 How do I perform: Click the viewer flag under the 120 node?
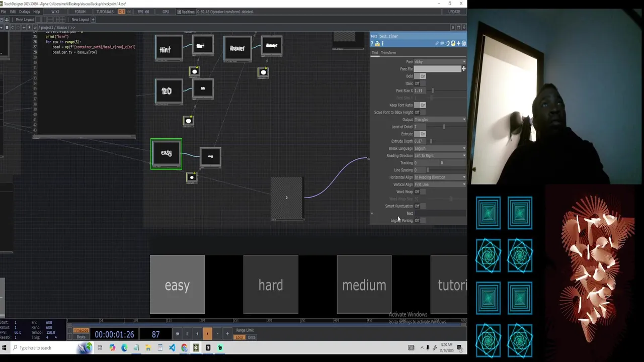point(188,121)
